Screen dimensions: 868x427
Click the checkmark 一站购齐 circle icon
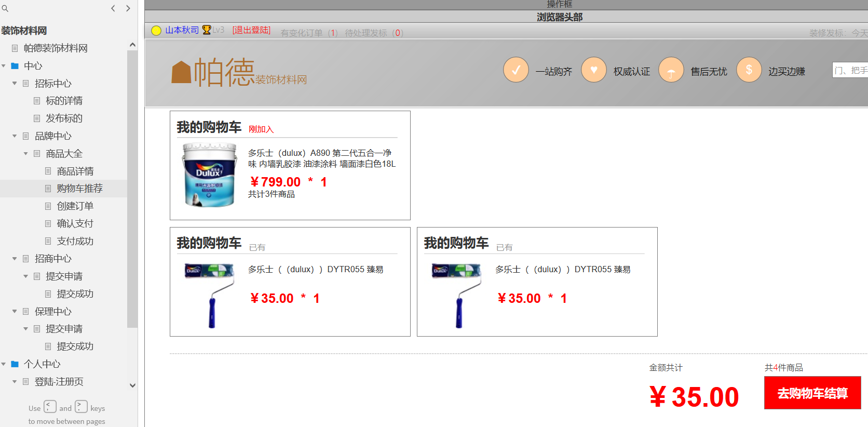[x=516, y=70]
